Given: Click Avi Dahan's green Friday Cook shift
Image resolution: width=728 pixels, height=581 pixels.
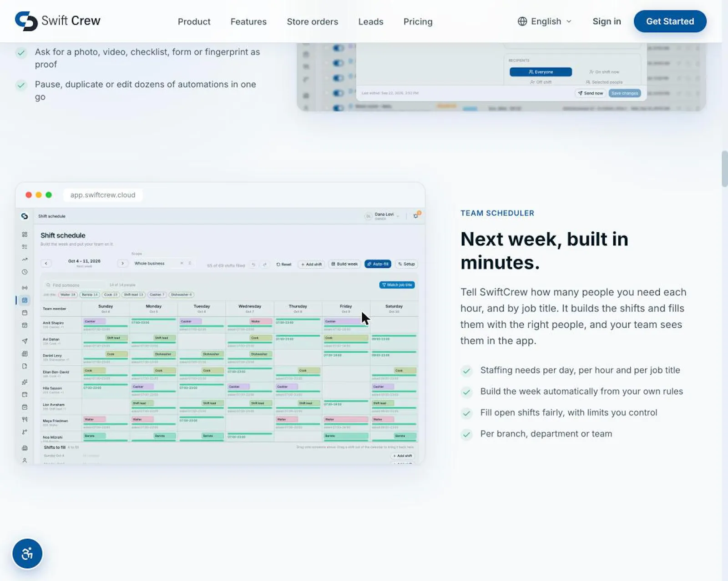Looking at the screenshot, I should (x=346, y=338).
